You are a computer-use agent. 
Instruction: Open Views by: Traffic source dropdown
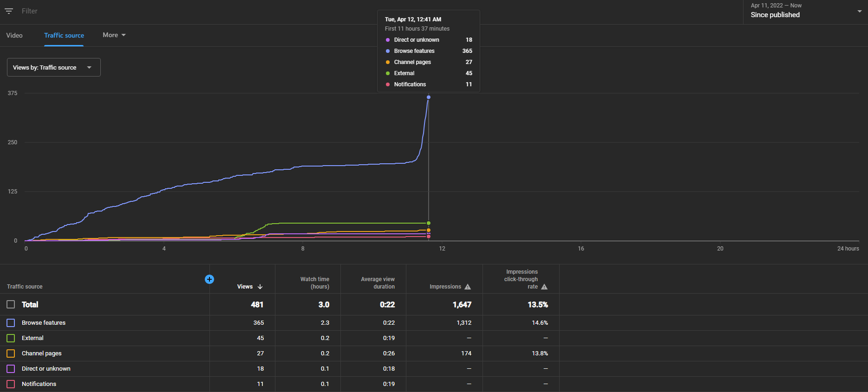pos(54,67)
